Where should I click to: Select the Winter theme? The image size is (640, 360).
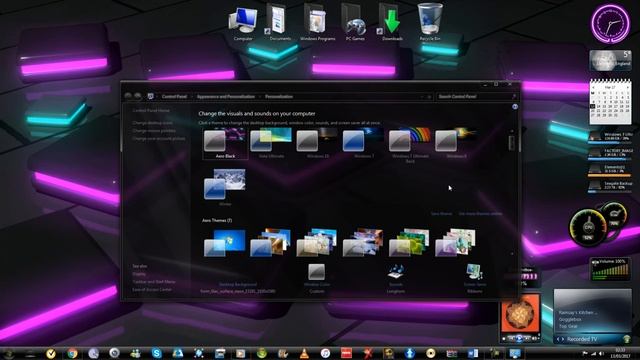click(225, 187)
